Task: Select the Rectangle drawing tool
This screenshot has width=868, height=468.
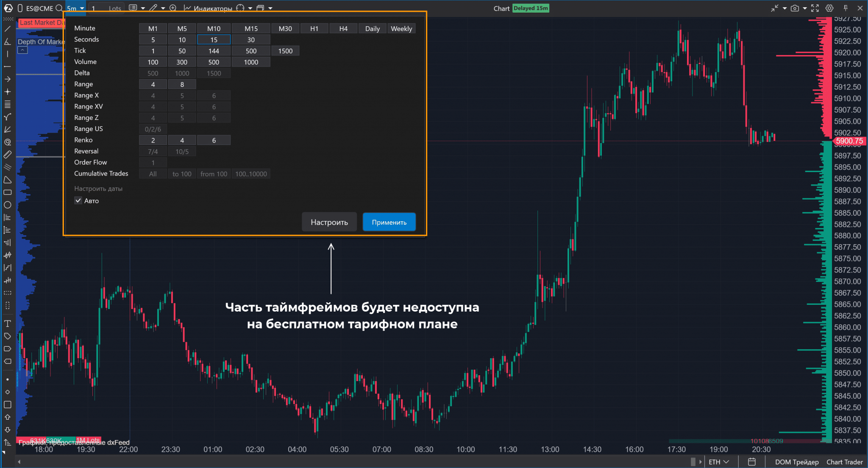Action: pyautogui.click(x=7, y=192)
